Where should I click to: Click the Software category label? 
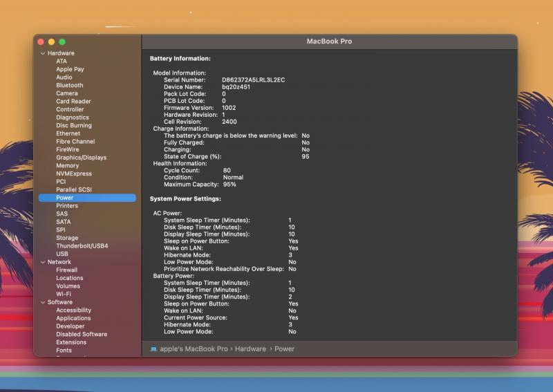[x=60, y=302]
